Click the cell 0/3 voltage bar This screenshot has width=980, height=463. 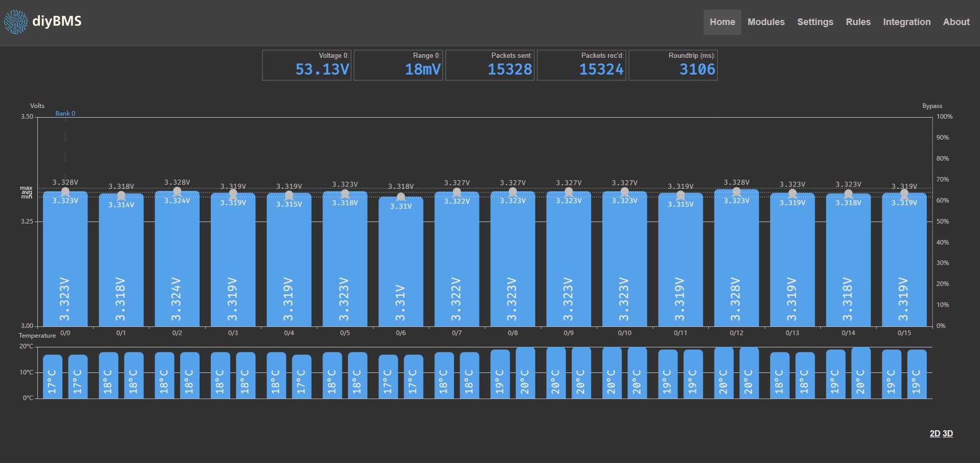(x=233, y=260)
